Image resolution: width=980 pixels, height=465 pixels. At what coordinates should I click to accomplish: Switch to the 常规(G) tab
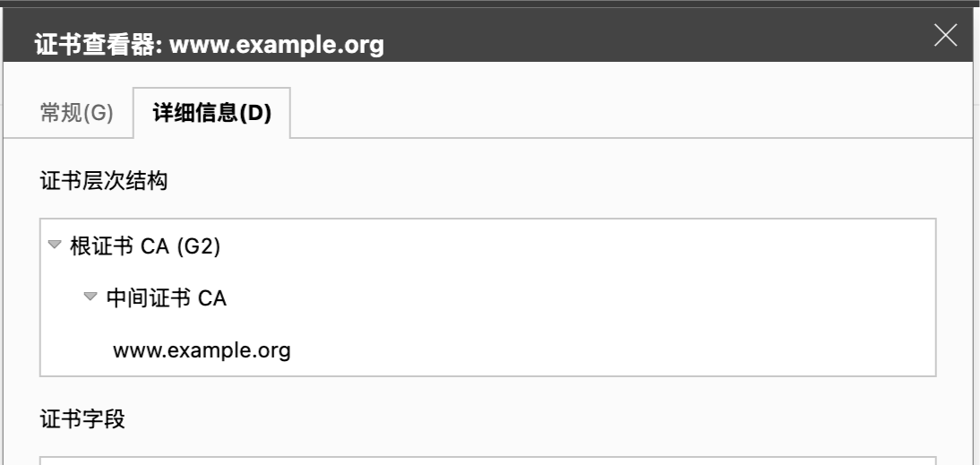click(77, 114)
